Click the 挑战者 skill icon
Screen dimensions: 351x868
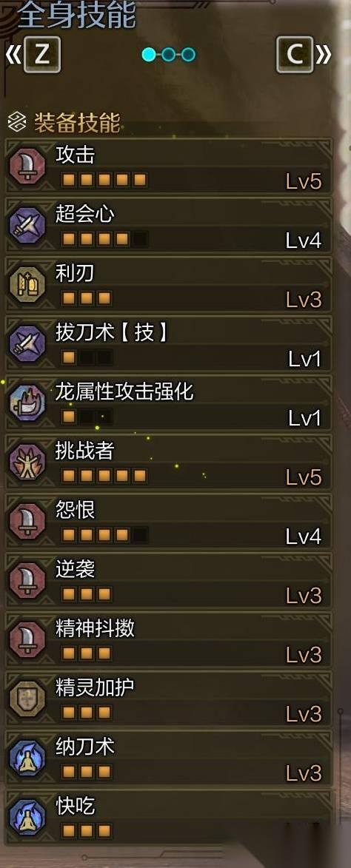click(27, 462)
